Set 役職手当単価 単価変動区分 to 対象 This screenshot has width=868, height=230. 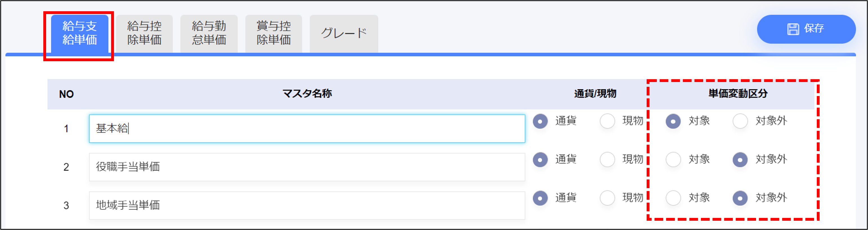pyautogui.click(x=673, y=160)
